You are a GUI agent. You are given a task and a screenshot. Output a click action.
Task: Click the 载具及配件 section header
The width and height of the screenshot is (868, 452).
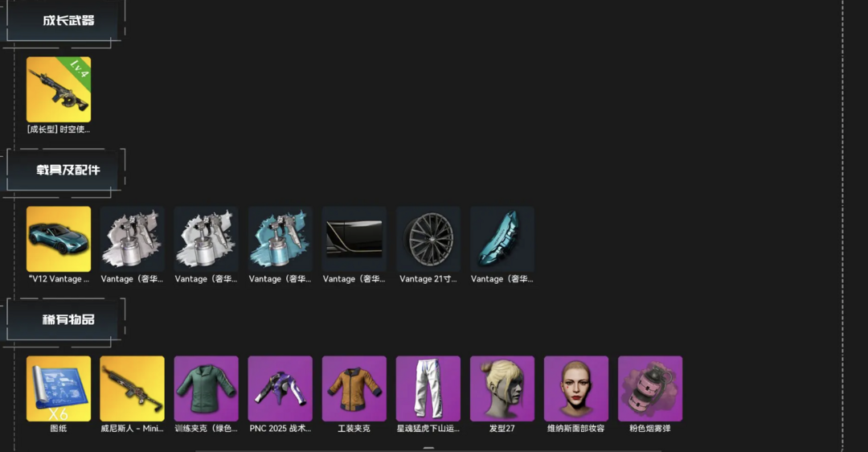pos(68,170)
